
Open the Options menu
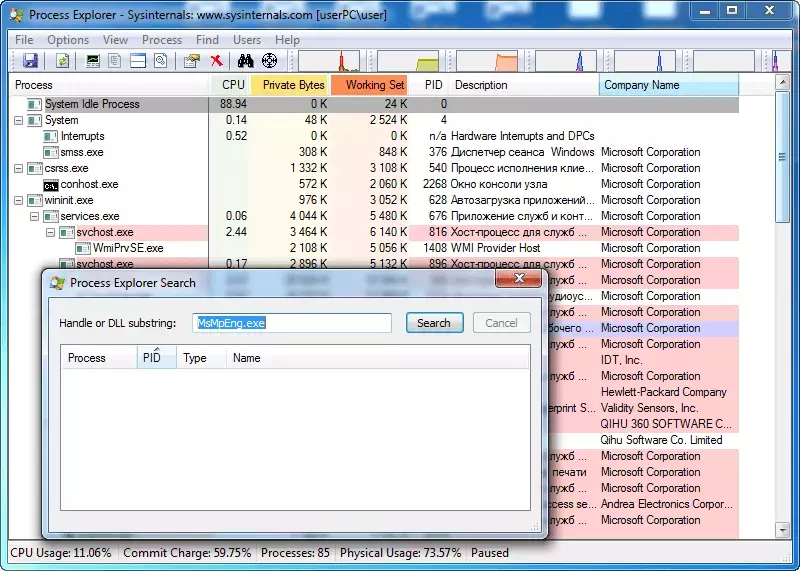68,40
